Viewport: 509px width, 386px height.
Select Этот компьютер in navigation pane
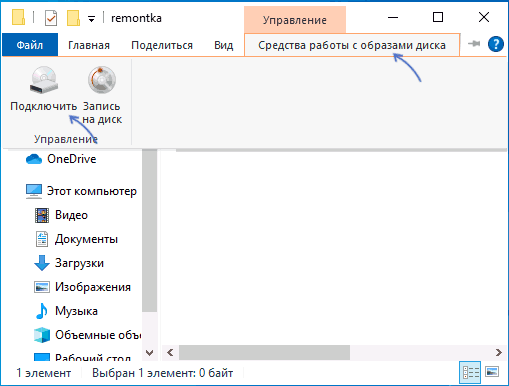point(92,191)
